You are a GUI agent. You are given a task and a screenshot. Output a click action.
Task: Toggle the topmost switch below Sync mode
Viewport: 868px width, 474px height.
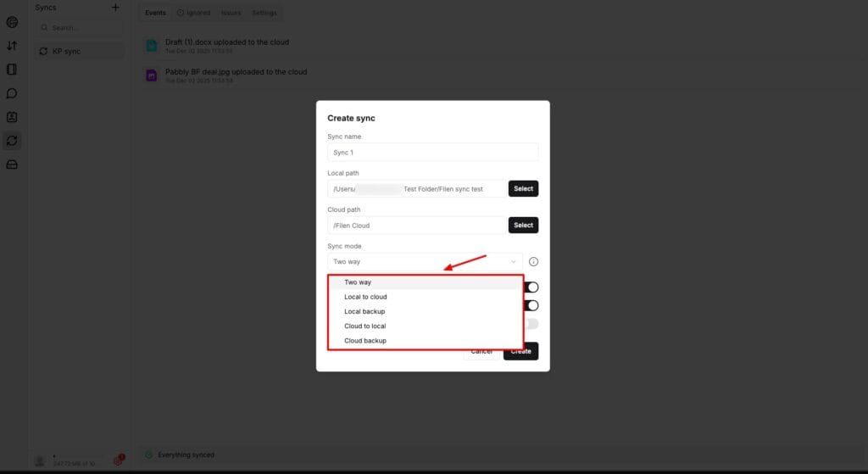pyautogui.click(x=531, y=287)
